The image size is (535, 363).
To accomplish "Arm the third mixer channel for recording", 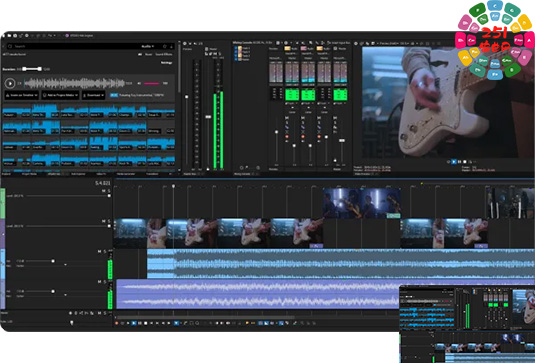I will [x=319, y=136].
